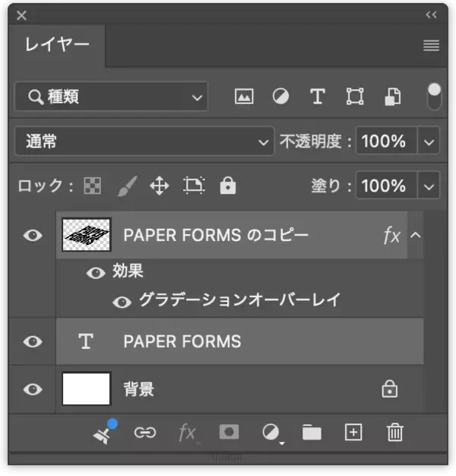456x476 pixels.
Task: Open the 不透明度 opacity slider arrow
Action: pyautogui.click(x=429, y=141)
